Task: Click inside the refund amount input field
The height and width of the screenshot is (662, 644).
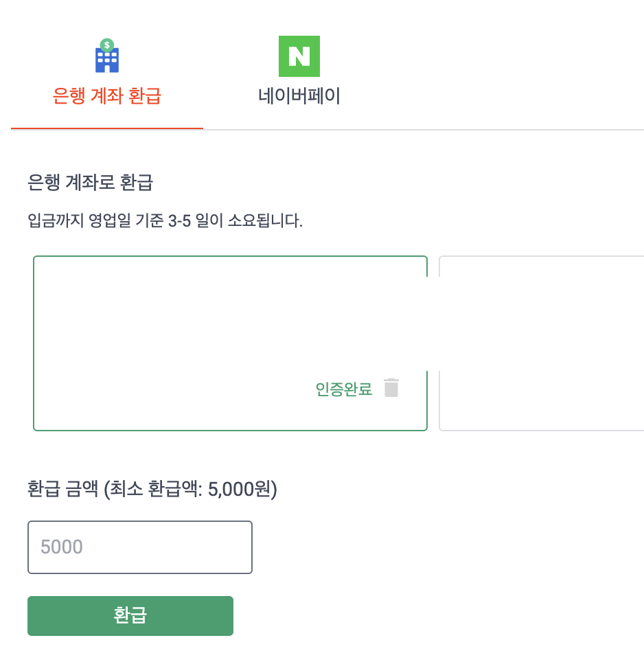Action: click(139, 547)
